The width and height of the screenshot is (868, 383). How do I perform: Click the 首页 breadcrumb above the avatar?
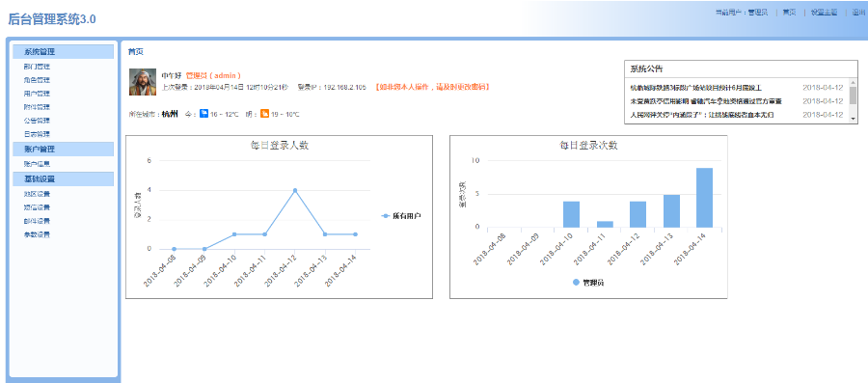pos(136,51)
